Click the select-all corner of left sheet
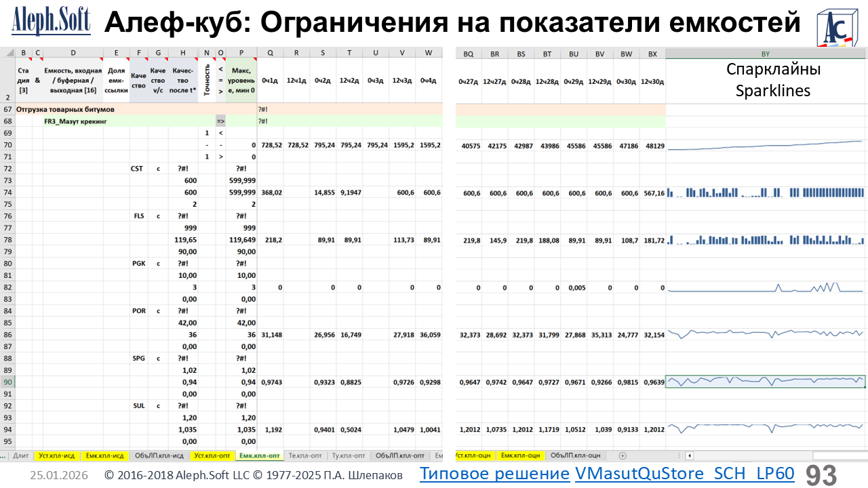The height and width of the screenshot is (488, 868). click(7, 53)
